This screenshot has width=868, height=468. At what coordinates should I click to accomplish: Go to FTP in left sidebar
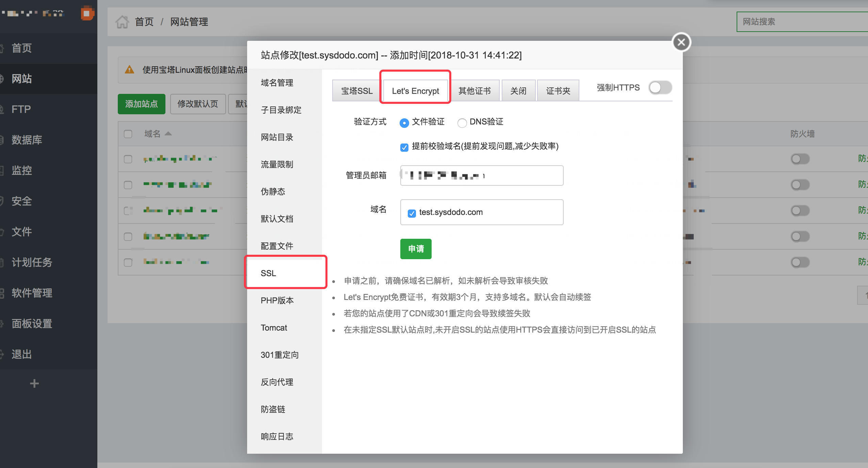(x=49, y=109)
